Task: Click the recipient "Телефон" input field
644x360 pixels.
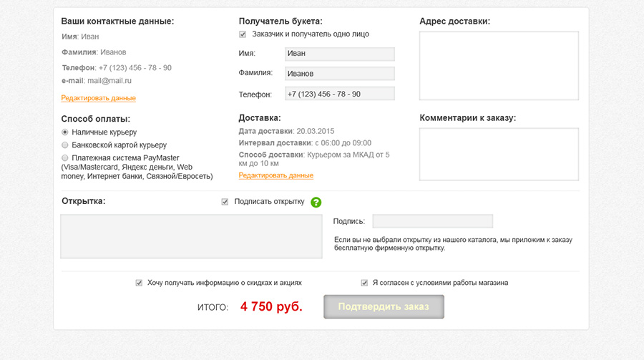Action: [339, 94]
